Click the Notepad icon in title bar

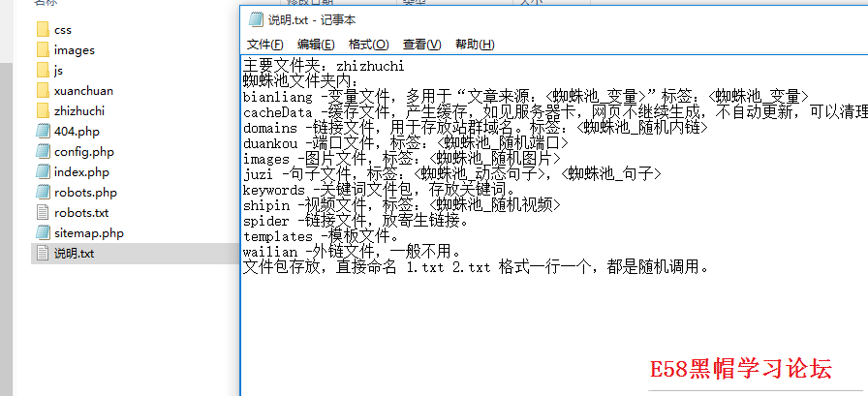coord(256,18)
